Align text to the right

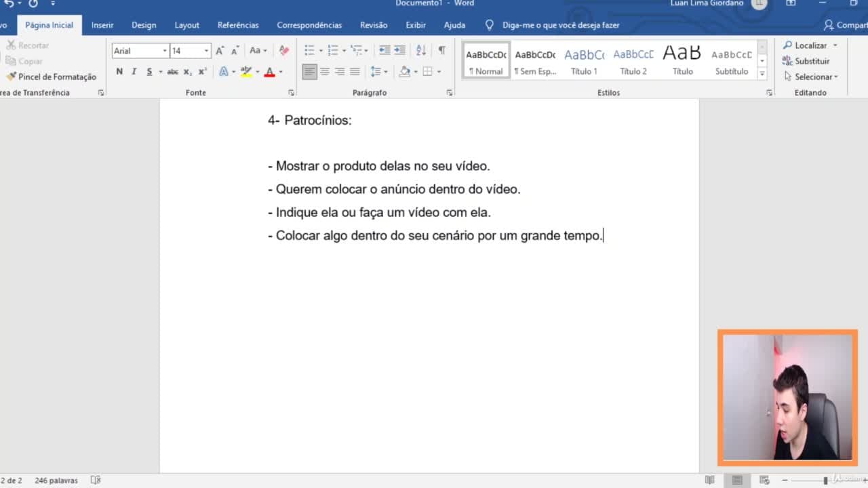click(x=340, y=72)
